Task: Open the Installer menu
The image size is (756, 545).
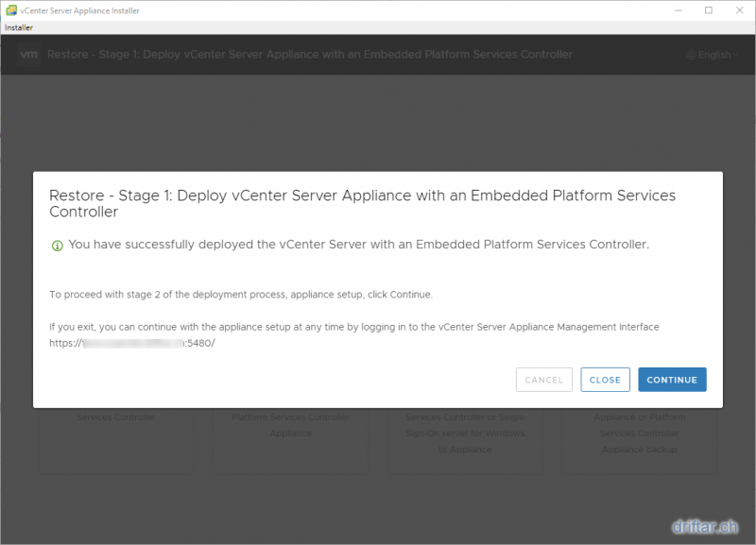Action: click(x=19, y=27)
